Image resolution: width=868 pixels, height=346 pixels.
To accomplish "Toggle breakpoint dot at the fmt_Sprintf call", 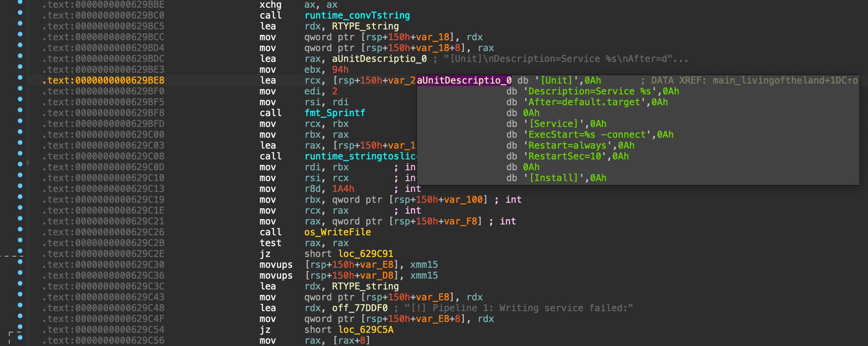I will tap(20, 110).
